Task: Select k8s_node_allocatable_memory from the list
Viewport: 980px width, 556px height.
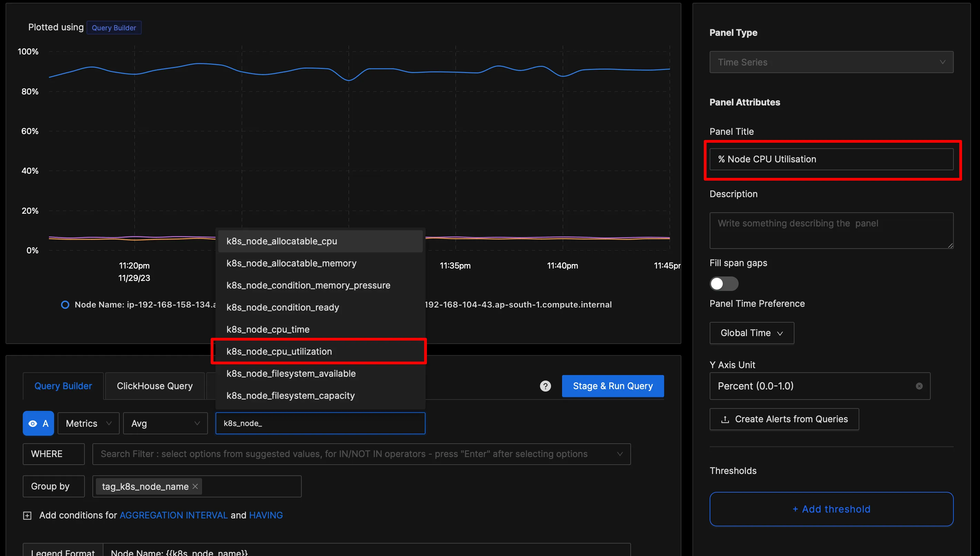Action: click(320, 263)
